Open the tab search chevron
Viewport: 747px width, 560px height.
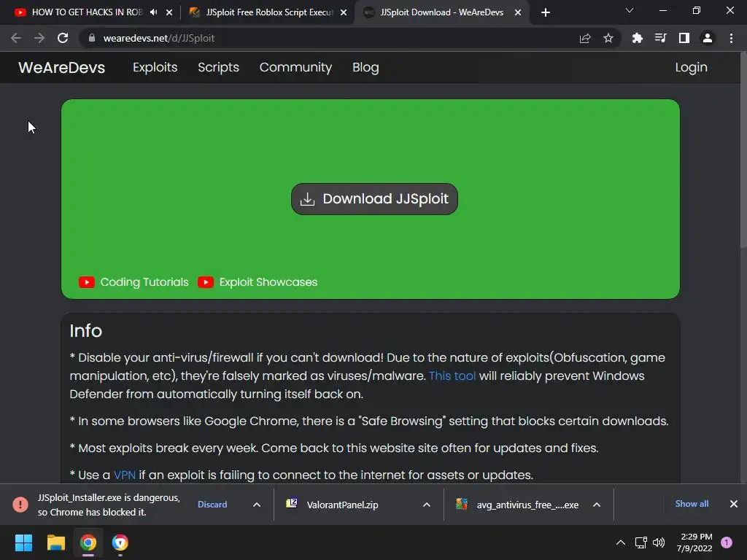[x=630, y=10]
